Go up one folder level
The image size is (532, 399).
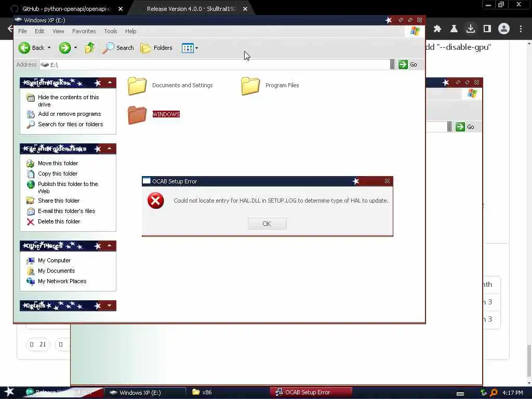pyautogui.click(x=90, y=48)
